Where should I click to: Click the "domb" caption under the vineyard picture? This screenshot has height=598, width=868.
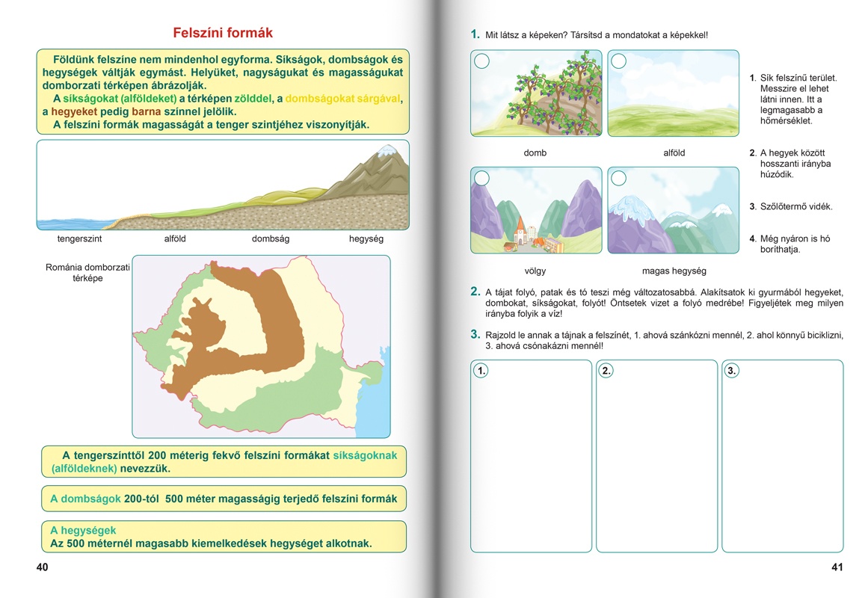click(535, 152)
